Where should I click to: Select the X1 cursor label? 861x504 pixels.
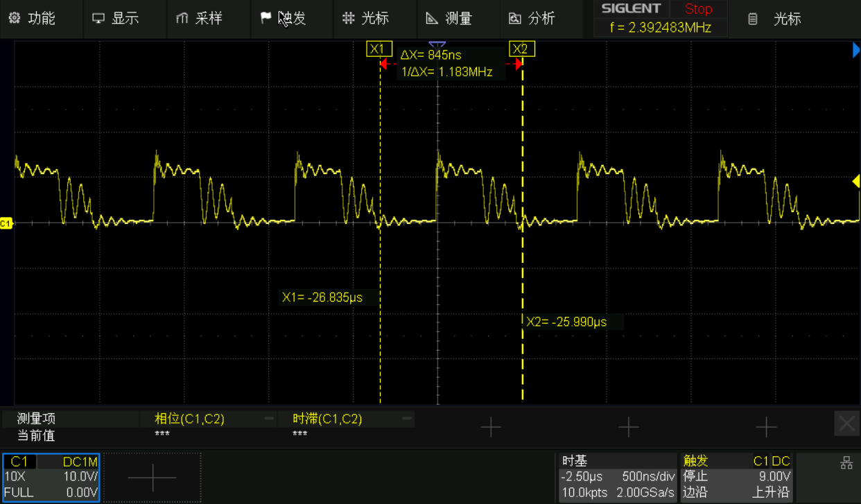376,49
